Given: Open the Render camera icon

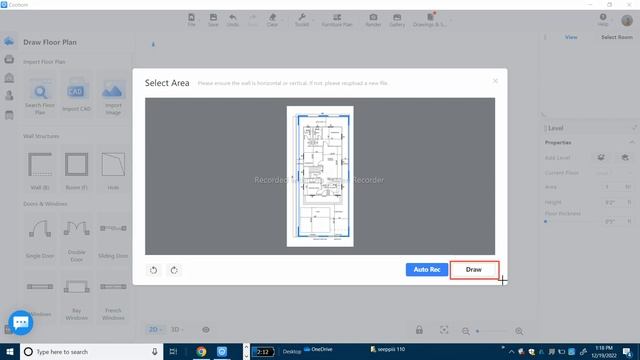Looking at the screenshot, I should [373, 20].
